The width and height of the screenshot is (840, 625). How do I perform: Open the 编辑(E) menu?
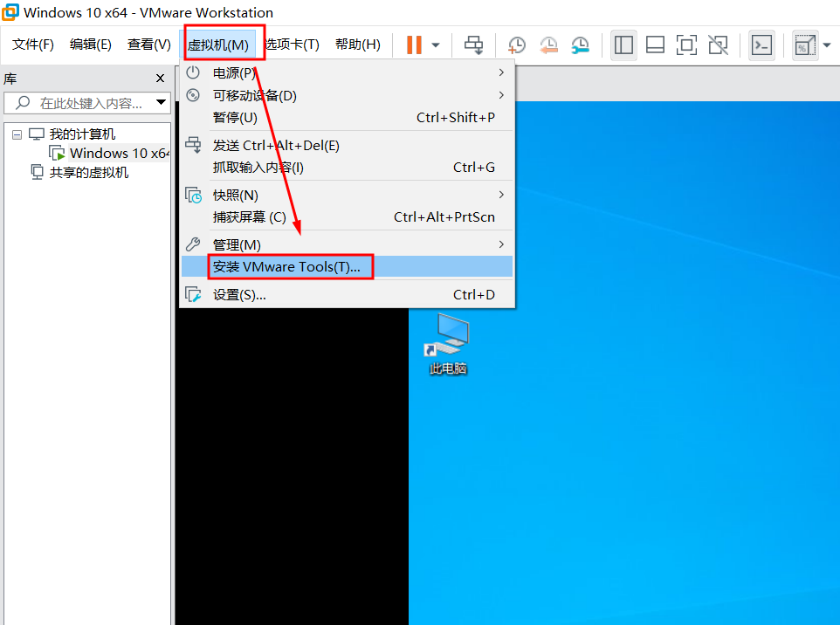(x=91, y=45)
